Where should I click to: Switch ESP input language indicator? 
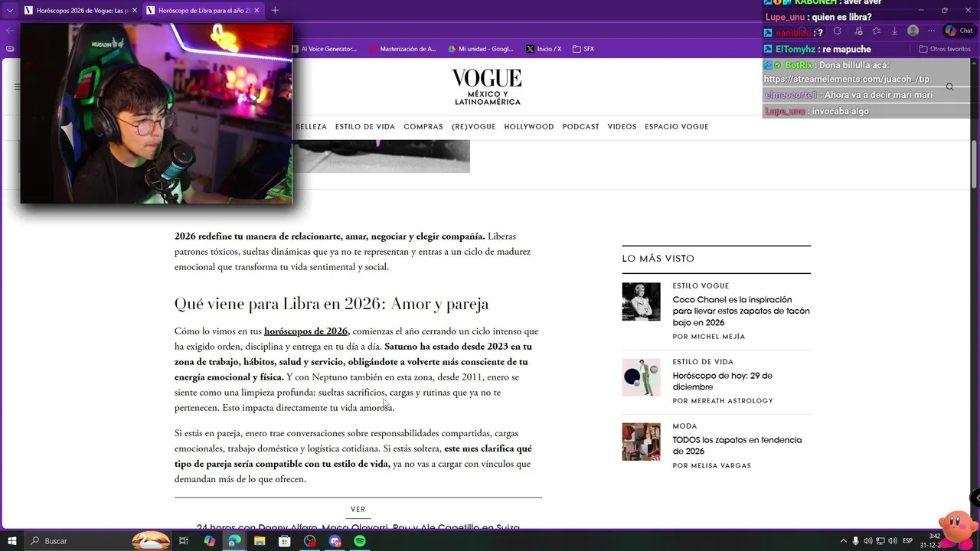pyautogui.click(x=907, y=541)
